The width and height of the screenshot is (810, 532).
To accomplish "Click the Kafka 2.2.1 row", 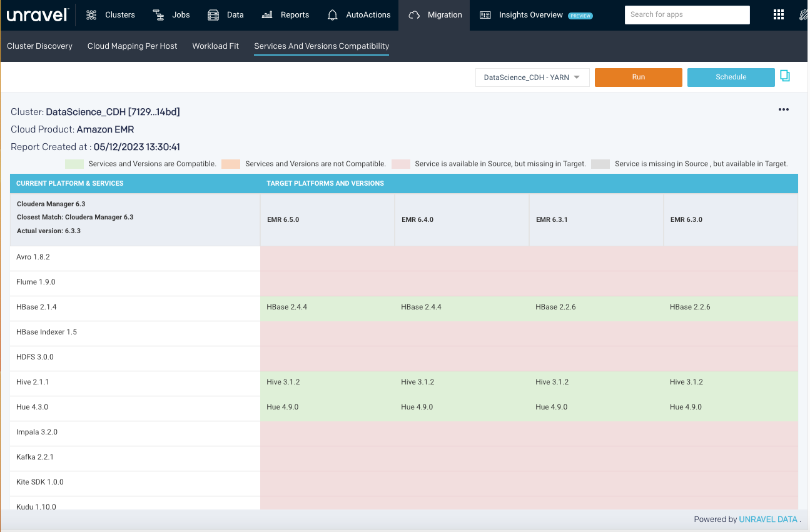I will (x=404, y=458).
